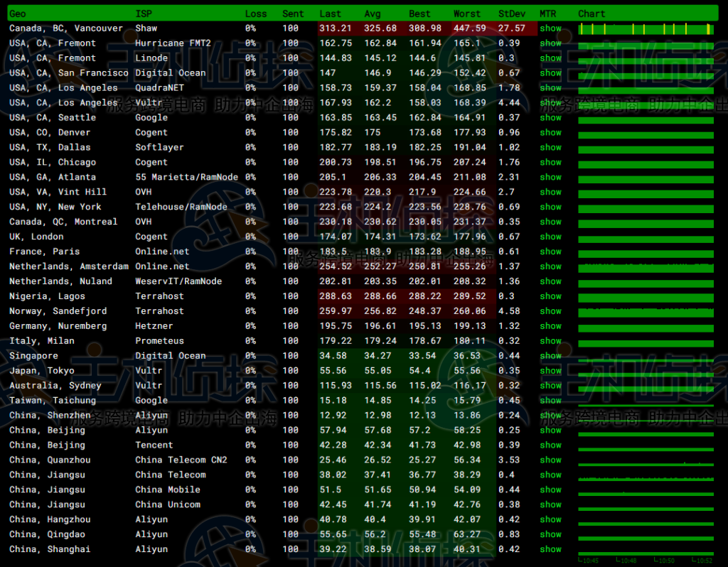Click 'show' for Chicago Cogent row

click(550, 162)
